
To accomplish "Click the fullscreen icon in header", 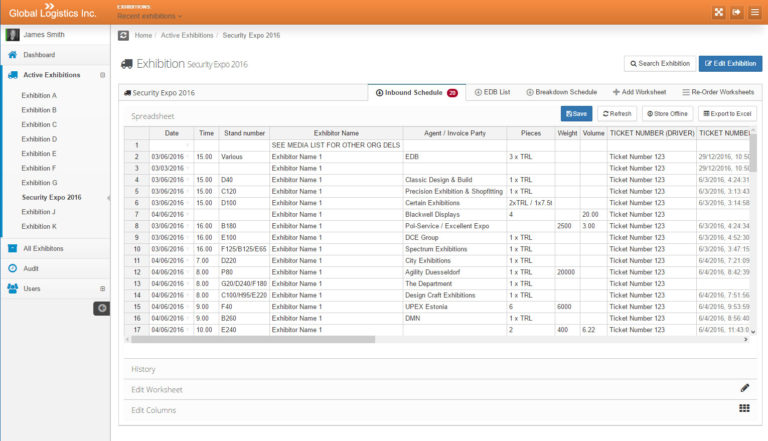I will [718, 11].
